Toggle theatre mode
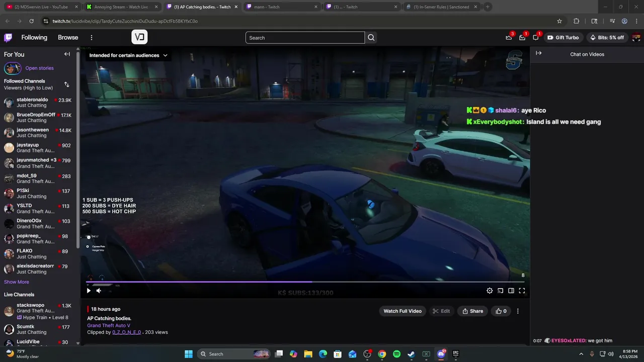The image size is (644, 362). point(511,291)
